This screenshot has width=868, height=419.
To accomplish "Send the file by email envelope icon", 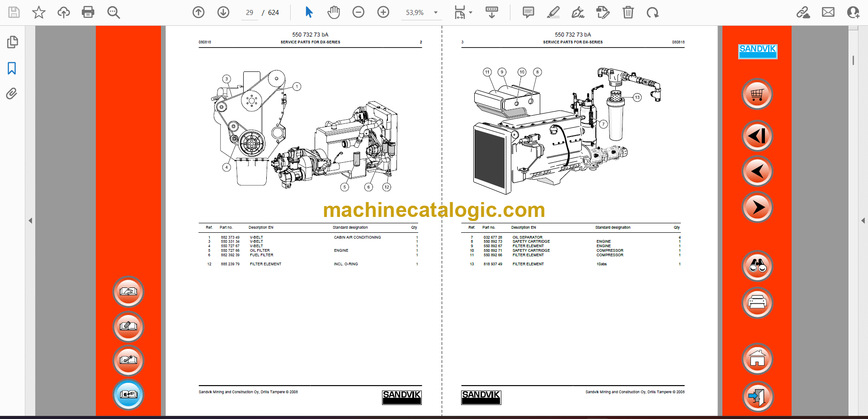I will [x=828, y=12].
